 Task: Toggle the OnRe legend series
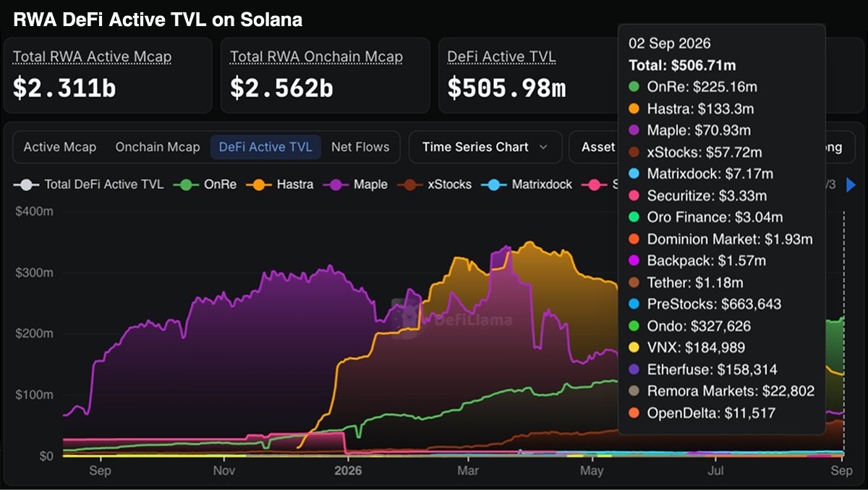[x=206, y=185]
